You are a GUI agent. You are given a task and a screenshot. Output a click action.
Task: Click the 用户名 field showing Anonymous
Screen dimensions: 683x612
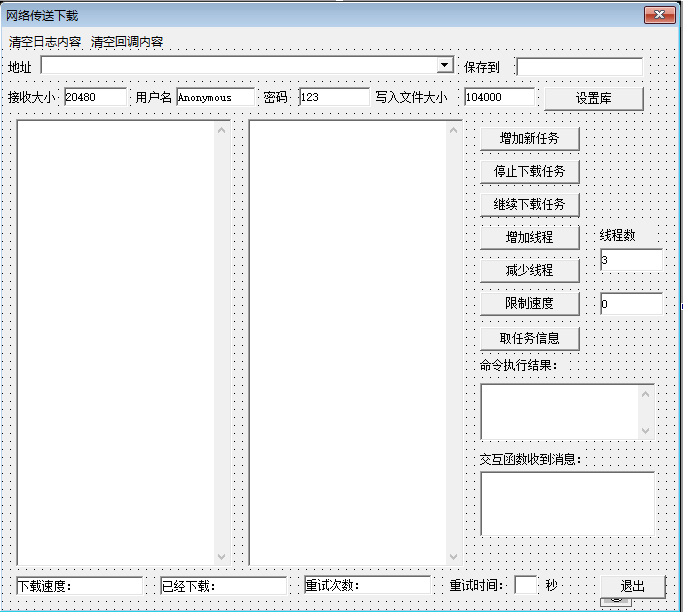215,97
